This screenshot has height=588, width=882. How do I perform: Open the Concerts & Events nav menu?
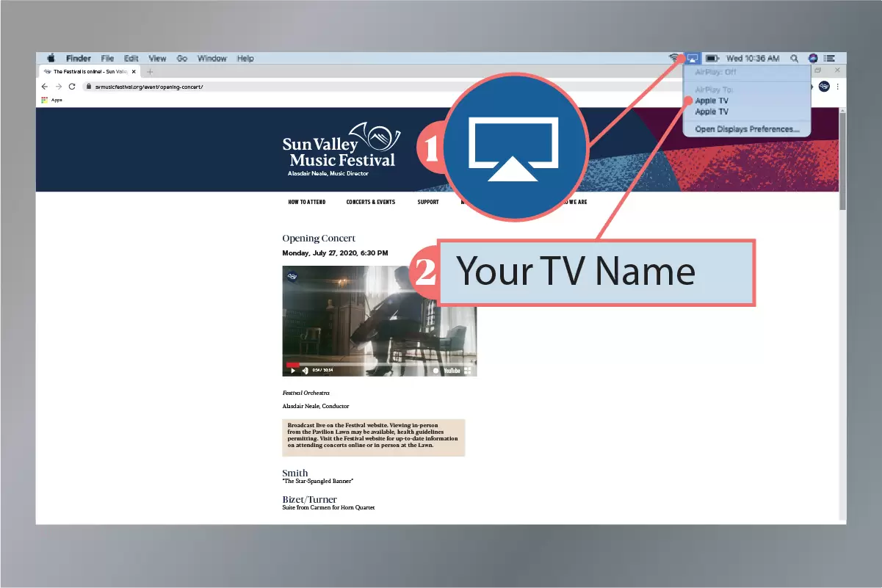click(x=370, y=203)
